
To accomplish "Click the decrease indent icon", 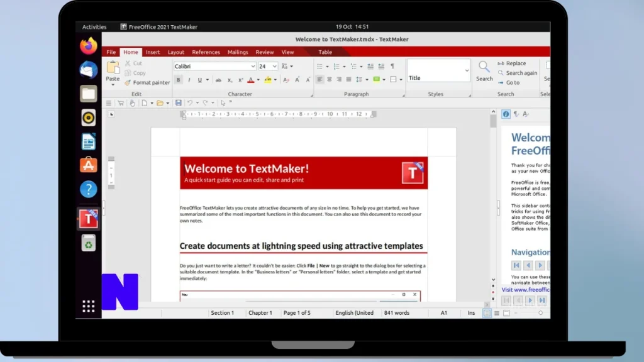I will [370, 66].
